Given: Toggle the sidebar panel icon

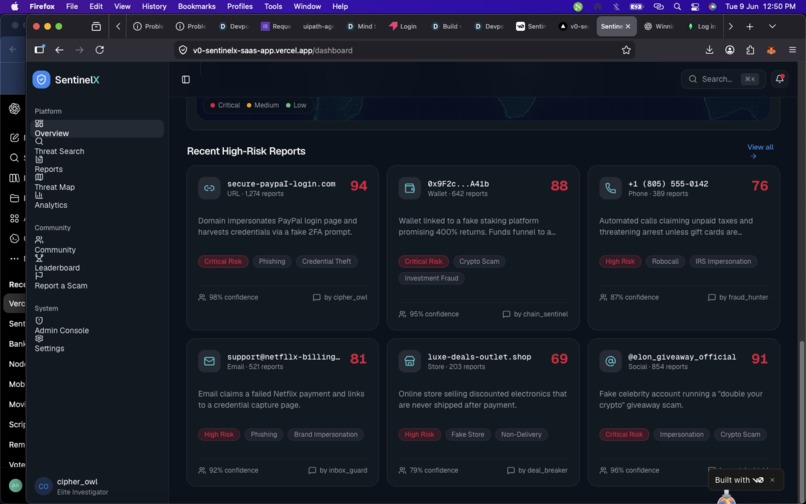Looking at the screenshot, I should (x=186, y=79).
